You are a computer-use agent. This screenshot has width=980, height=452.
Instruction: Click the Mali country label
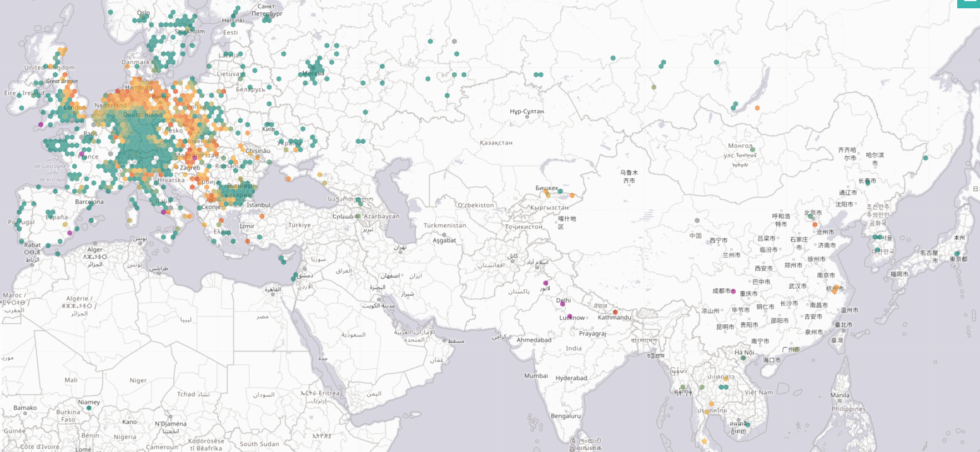(x=71, y=380)
